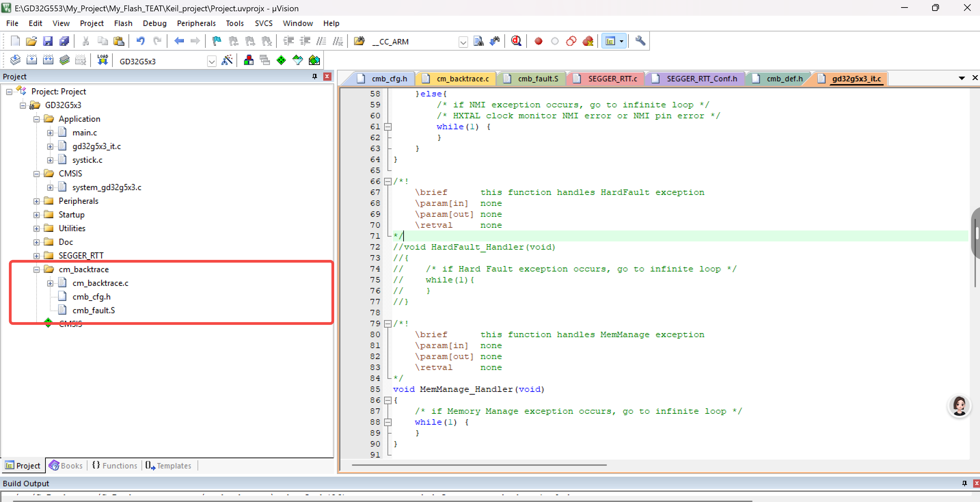Collapse code fold at line 66
This screenshot has width=980, height=502.
click(x=388, y=182)
